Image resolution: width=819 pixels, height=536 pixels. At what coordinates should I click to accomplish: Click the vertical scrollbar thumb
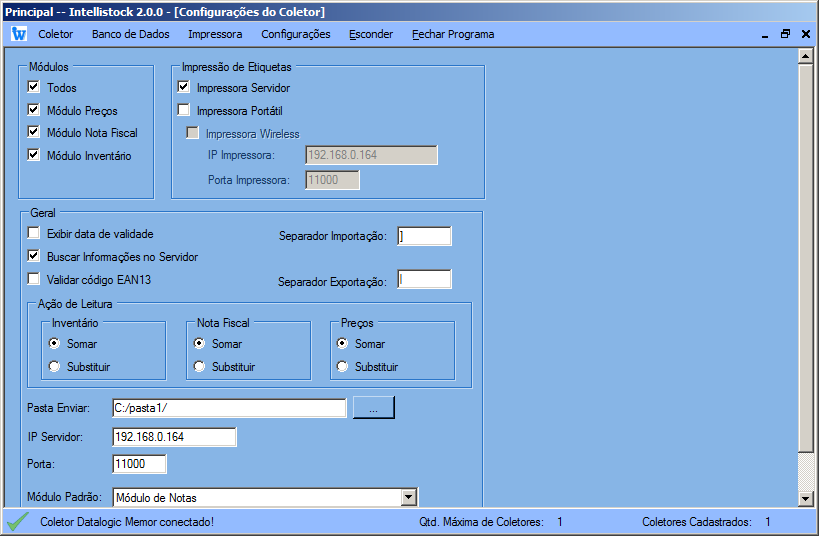coord(805,257)
